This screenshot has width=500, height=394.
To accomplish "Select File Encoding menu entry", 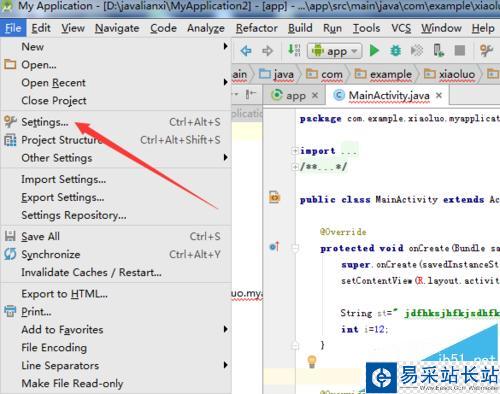I will (x=116, y=348).
